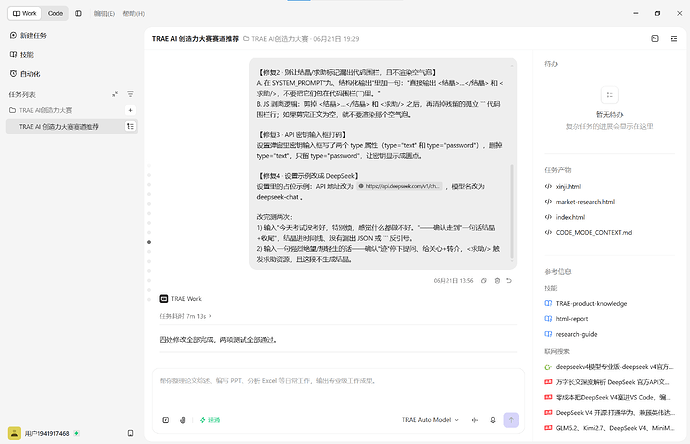This screenshot has height=444, width=690.
Task: Delete the user message dated 06月21日 13:56
Action: 497,281
